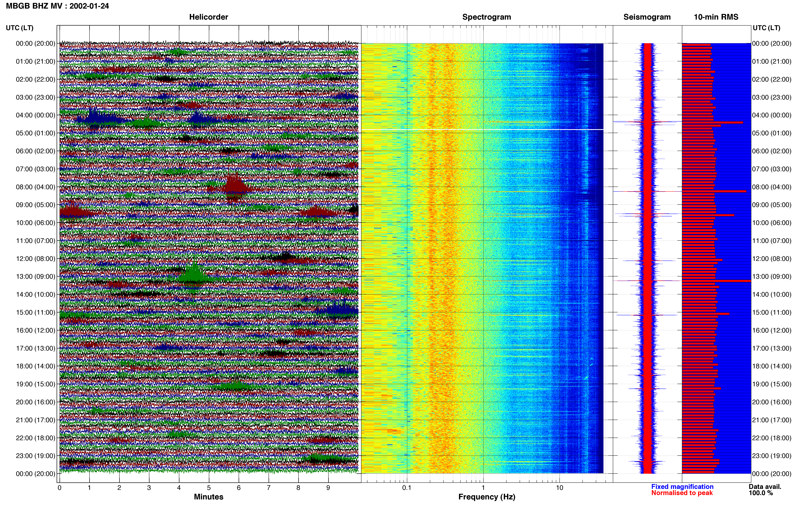Click the 0.1 tick label on the frequency axis
This screenshot has width=812, height=508.
point(407,487)
